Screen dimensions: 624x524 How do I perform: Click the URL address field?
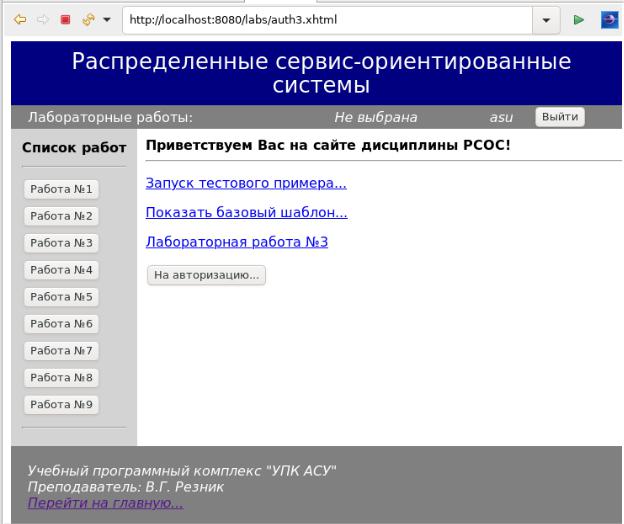click(x=327, y=20)
